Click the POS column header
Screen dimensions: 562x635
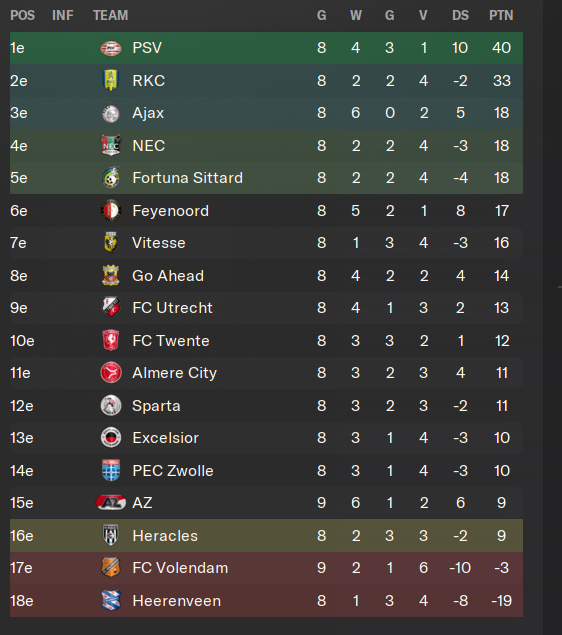tap(22, 15)
